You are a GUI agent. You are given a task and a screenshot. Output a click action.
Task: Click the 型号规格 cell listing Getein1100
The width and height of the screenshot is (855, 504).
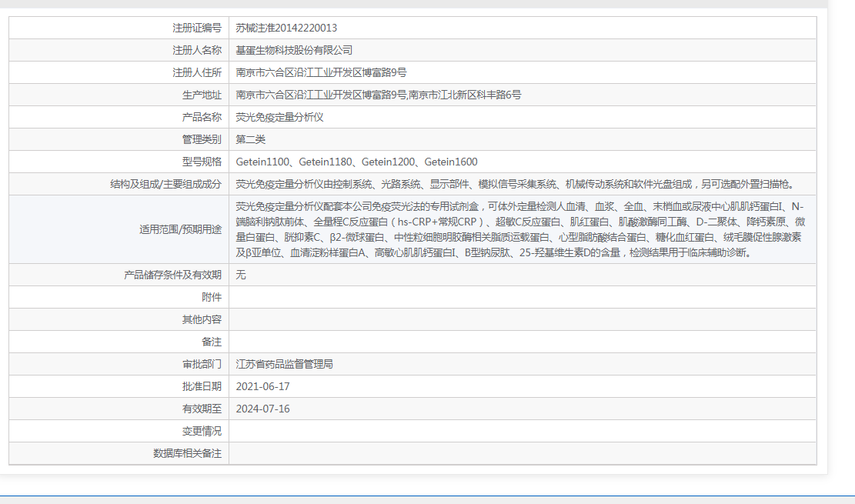(358, 162)
